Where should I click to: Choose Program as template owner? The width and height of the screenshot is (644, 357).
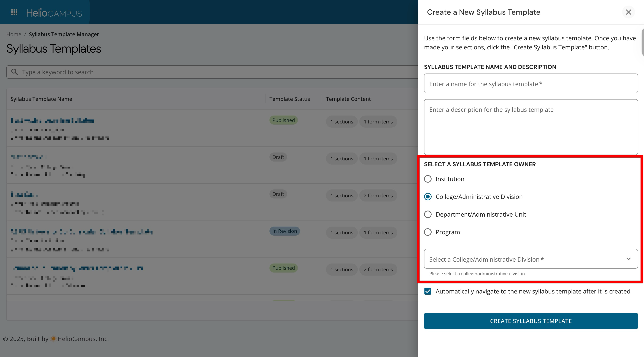click(x=428, y=232)
